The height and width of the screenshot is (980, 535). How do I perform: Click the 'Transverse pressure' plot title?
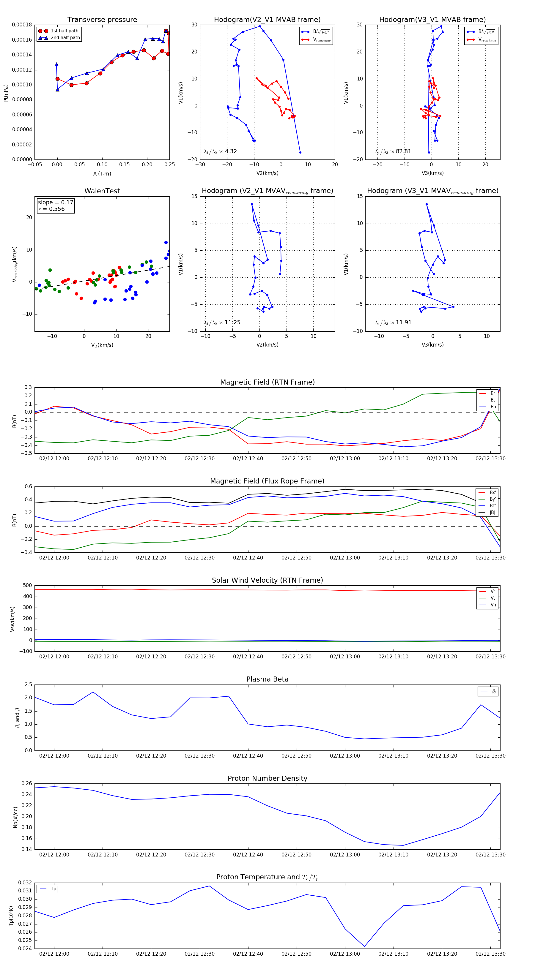[102, 20]
